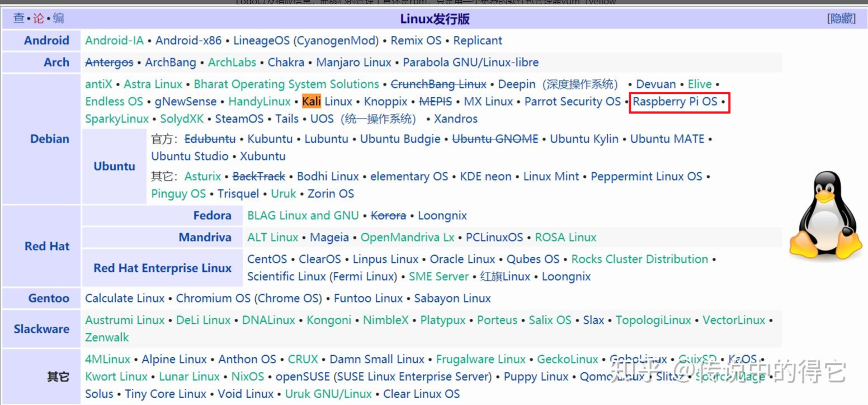This screenshot has width=868, height=405.
Task: Open the Scientific Linux link
Action: (x=286, y=276)
